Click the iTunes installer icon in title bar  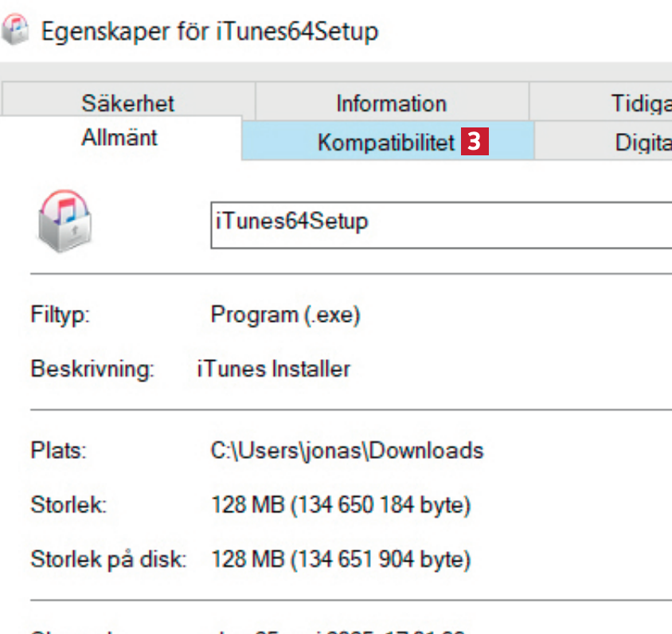click(17, 31)
